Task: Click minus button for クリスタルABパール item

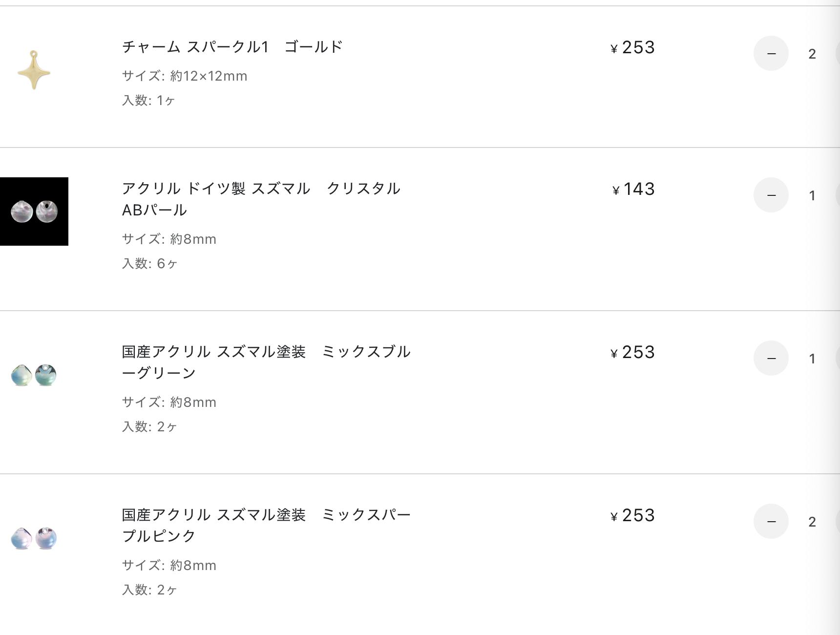Action: pos(771,195)
